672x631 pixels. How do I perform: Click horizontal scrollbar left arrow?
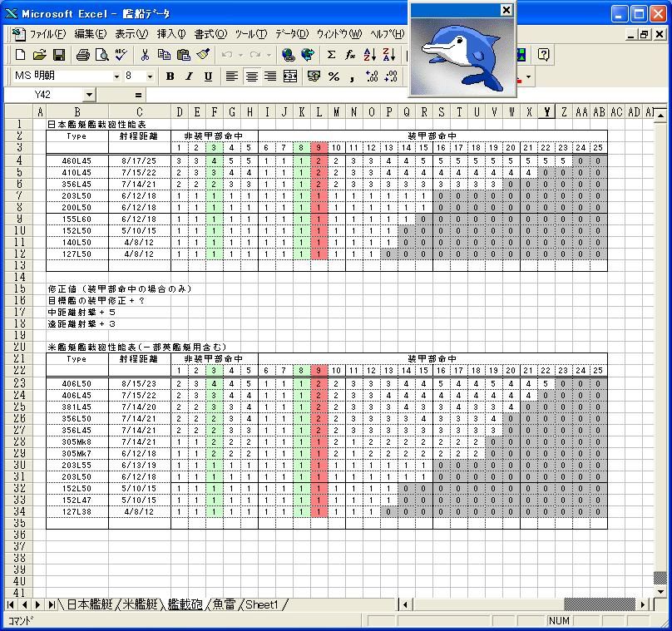coord(405,604)
